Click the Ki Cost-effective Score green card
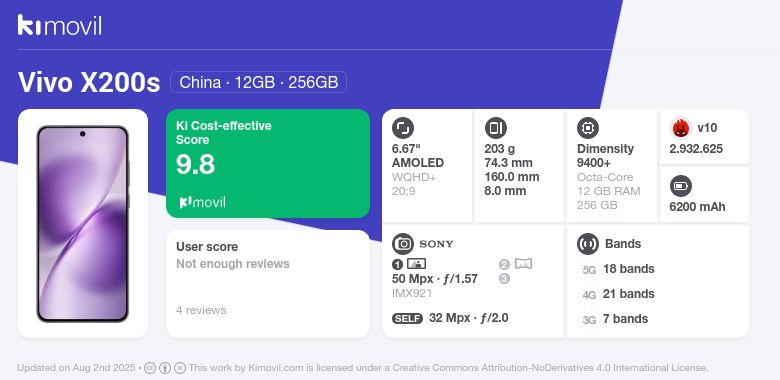 click(x=268, y=163)
